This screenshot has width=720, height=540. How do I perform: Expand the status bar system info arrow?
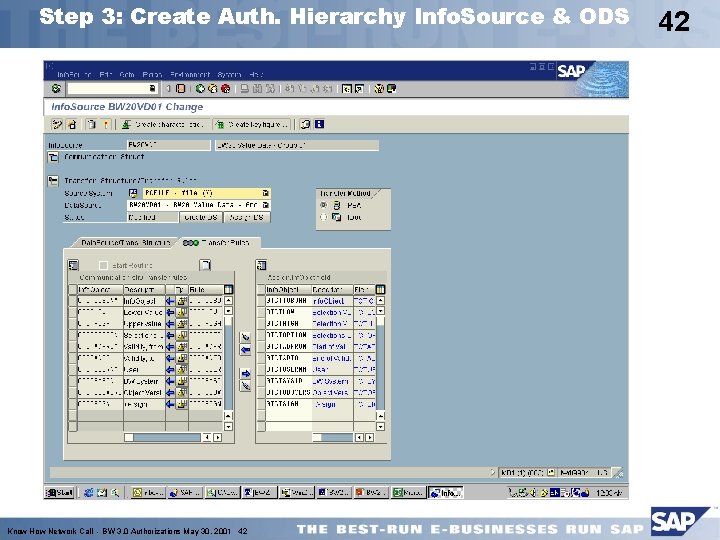[x=492, y=472]
